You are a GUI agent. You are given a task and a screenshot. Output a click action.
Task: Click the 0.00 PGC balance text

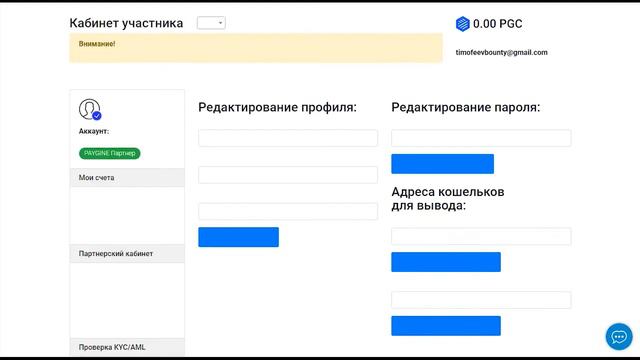click(x=498, y=24)
